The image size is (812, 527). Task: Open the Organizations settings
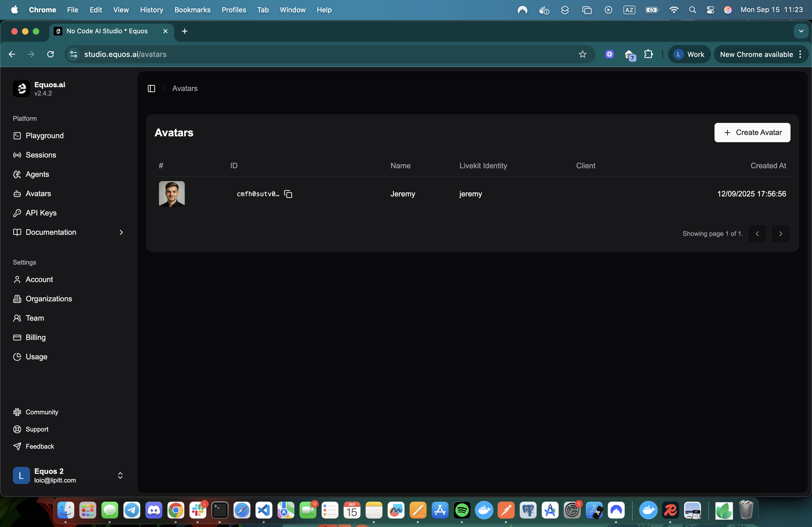pyautogui.click(x=49, y=299)
